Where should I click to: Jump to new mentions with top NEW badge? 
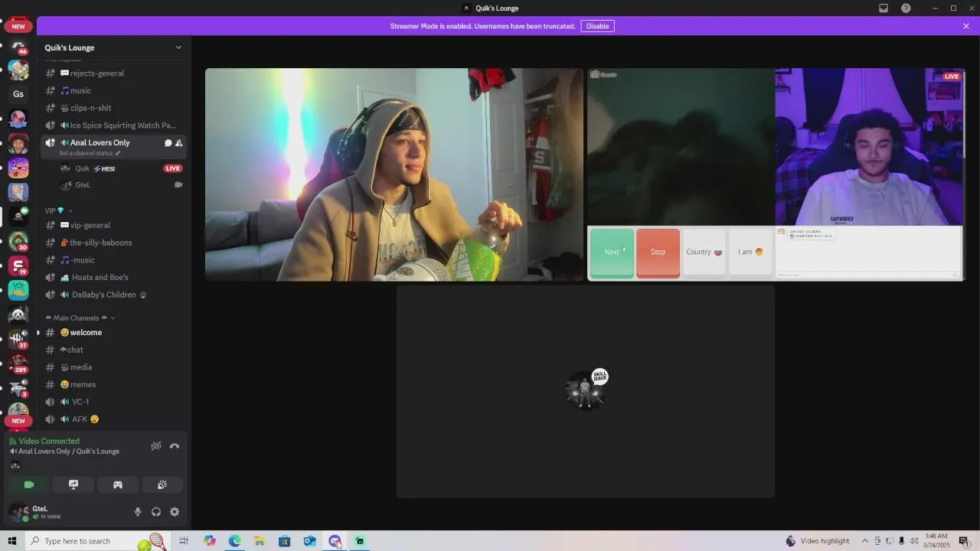18,26
